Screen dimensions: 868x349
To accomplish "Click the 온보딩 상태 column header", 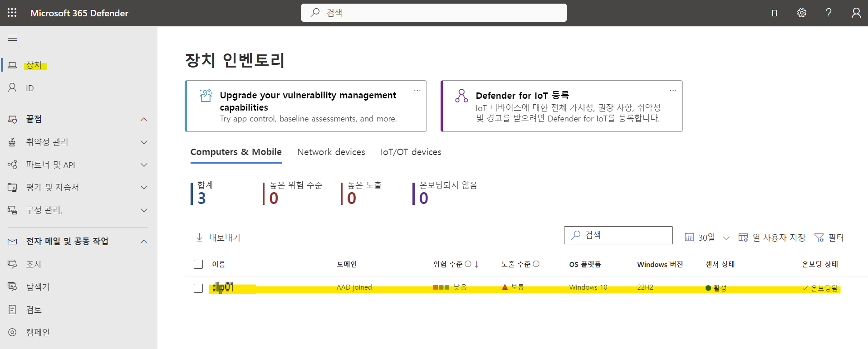I will pos(820,264).
